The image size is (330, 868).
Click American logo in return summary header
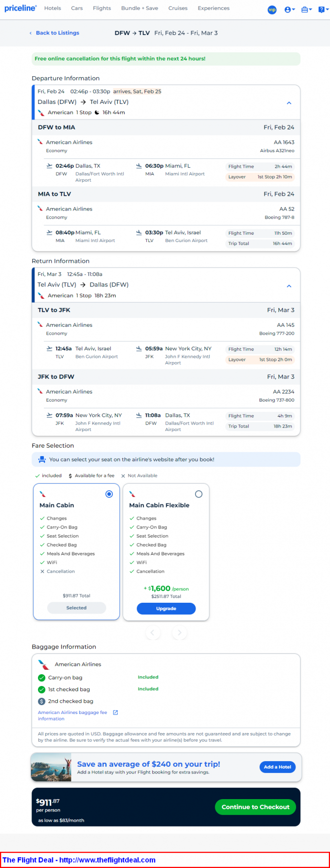tap(41, 296)
